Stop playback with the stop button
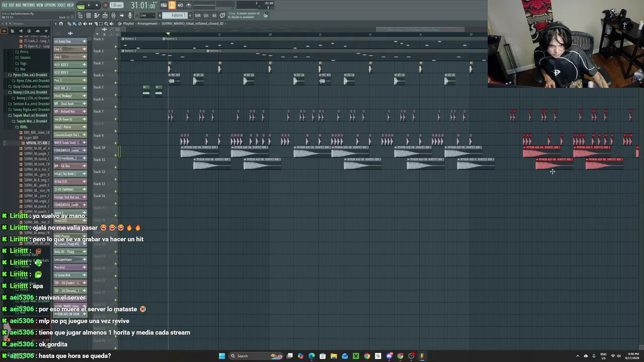 coord(97,5)
